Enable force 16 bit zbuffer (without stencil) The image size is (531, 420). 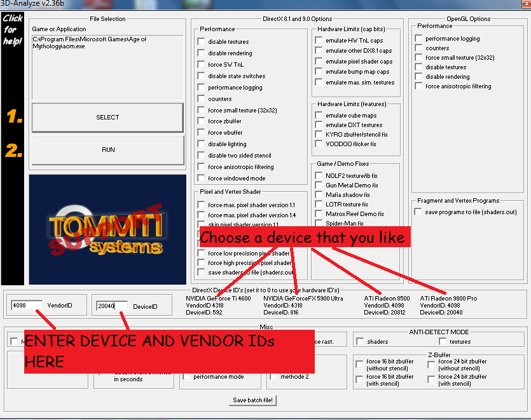(x=359, y=364)
